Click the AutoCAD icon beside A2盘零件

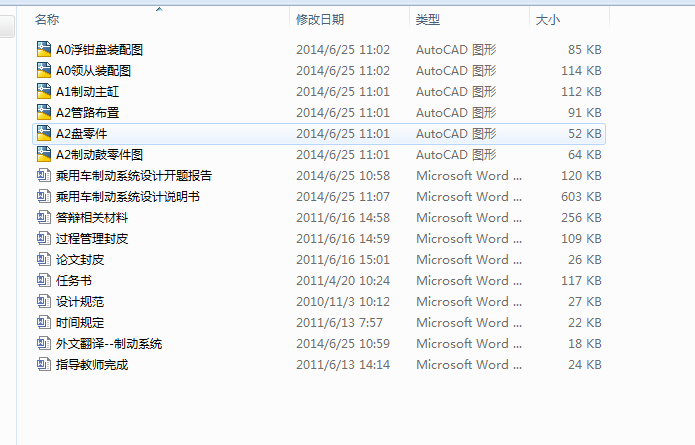[x=43, y=133]
